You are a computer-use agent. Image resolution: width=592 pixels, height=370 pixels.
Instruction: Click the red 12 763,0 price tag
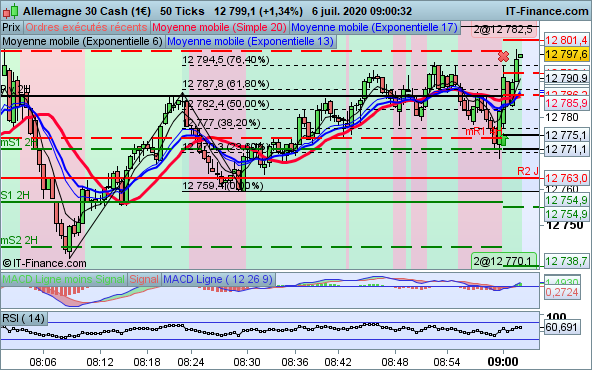tap(567, 178)
